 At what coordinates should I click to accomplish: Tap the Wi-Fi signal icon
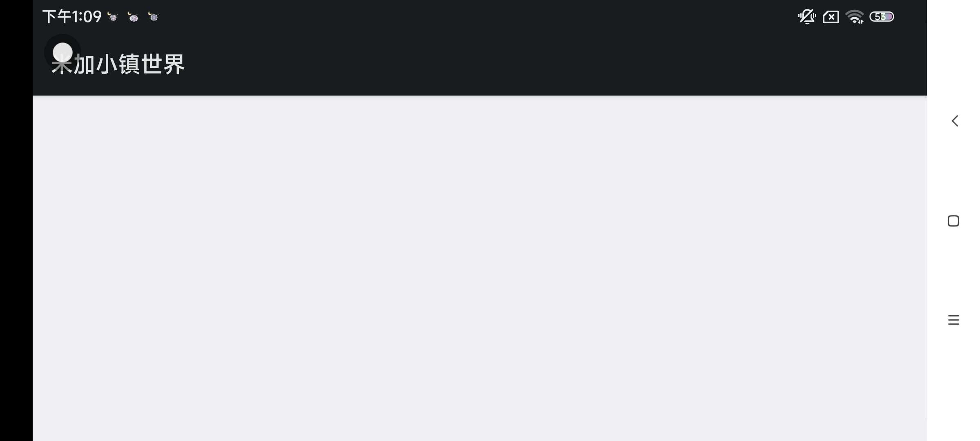pyautogui.click(x=855, y=17)
